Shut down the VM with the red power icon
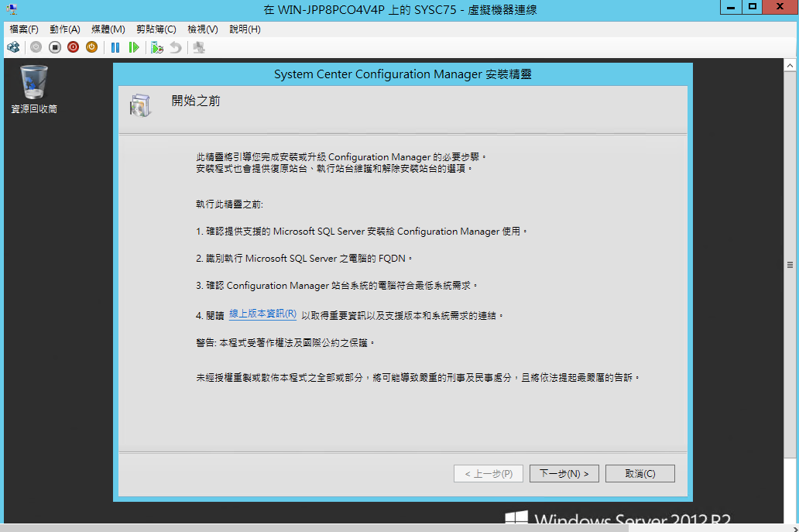The width and height of the screenshot is (799, 532). tap(73, 47)
